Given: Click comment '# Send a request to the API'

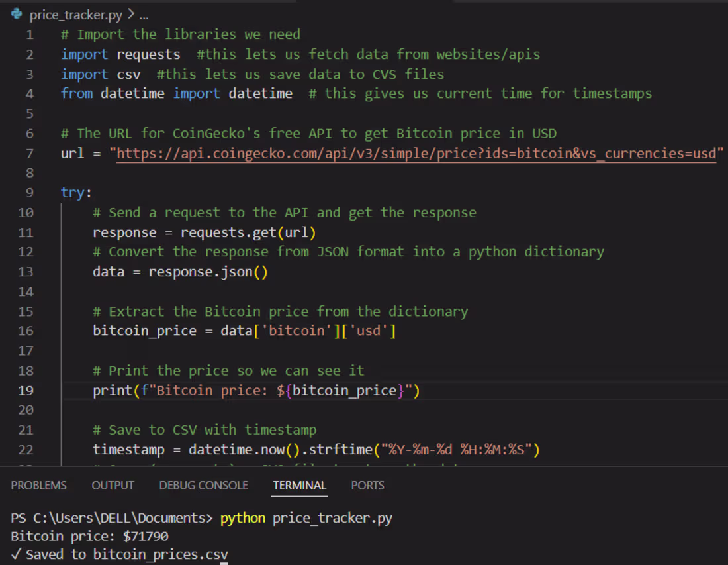Looking at the screenshot, I should click(x=200, y=213).
